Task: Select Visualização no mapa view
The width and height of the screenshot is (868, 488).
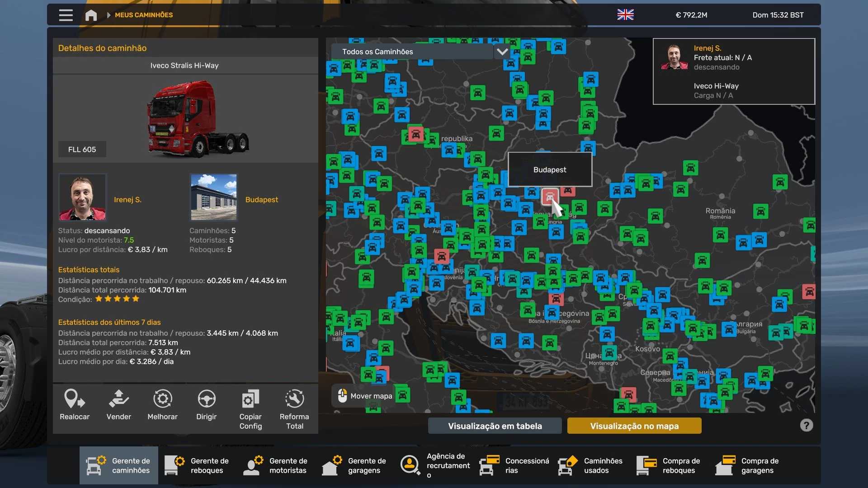Action: (x=634, y=426)
